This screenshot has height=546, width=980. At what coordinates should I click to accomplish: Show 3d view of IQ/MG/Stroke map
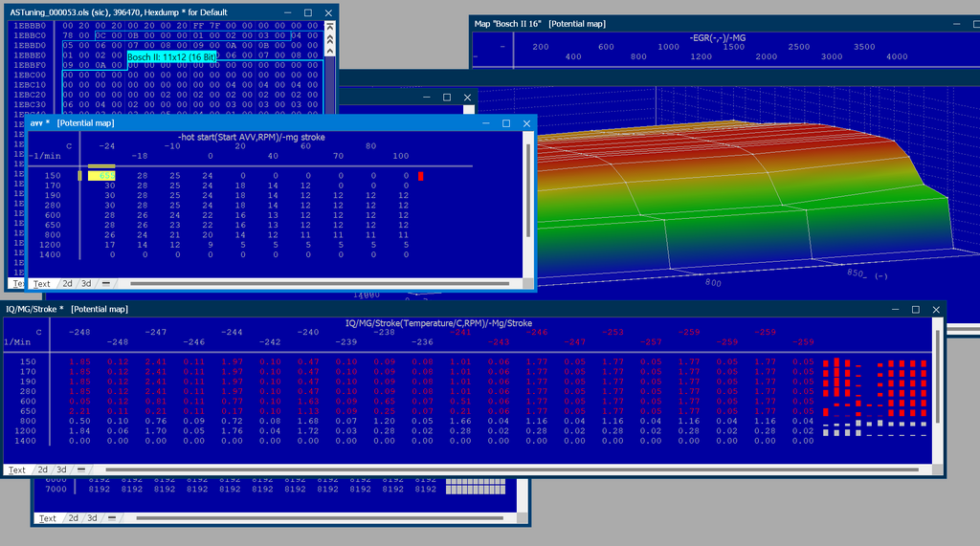click(x=62, y=470)
